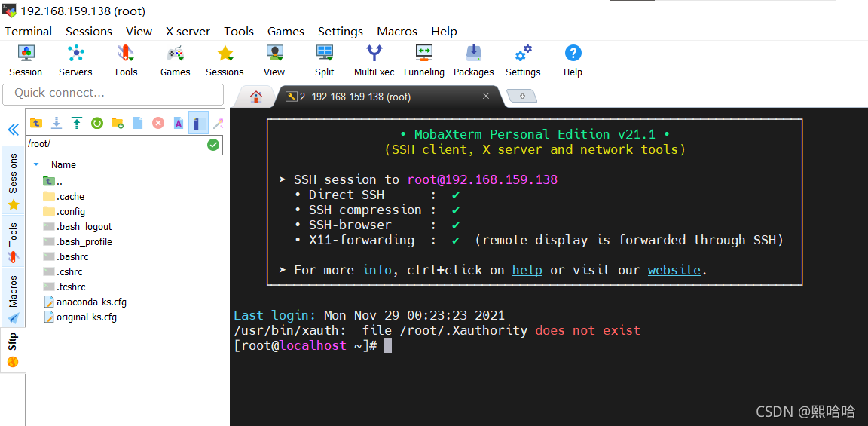Click the Split toolbar icon
This screenshot has width=868, height=426.
(x=325, y=61)
